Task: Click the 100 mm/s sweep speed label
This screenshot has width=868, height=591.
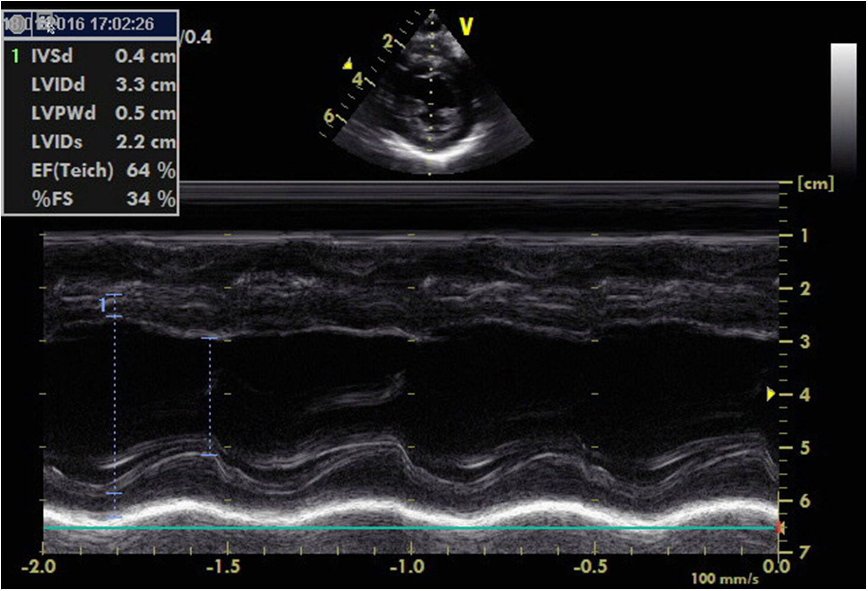Action: 724,579
